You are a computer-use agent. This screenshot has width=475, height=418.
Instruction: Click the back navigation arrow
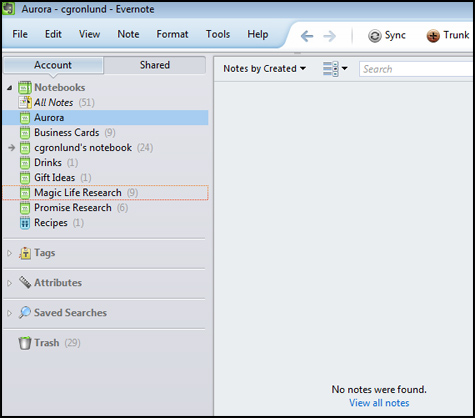tap(307, 36)
